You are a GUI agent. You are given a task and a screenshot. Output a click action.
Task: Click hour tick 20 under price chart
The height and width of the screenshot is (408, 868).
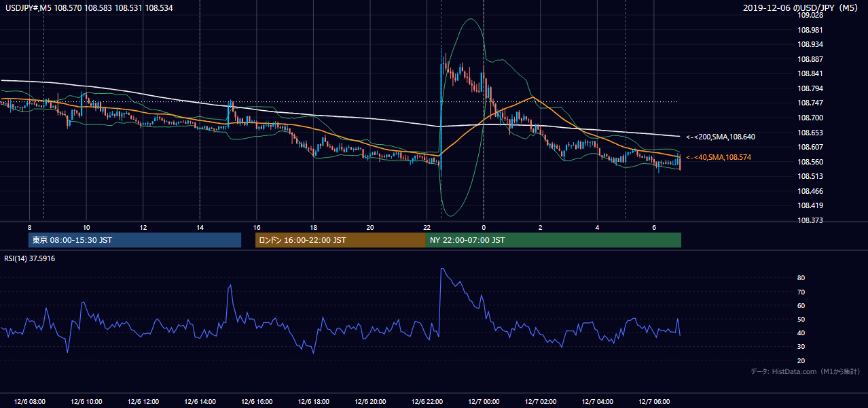point(370,227)
